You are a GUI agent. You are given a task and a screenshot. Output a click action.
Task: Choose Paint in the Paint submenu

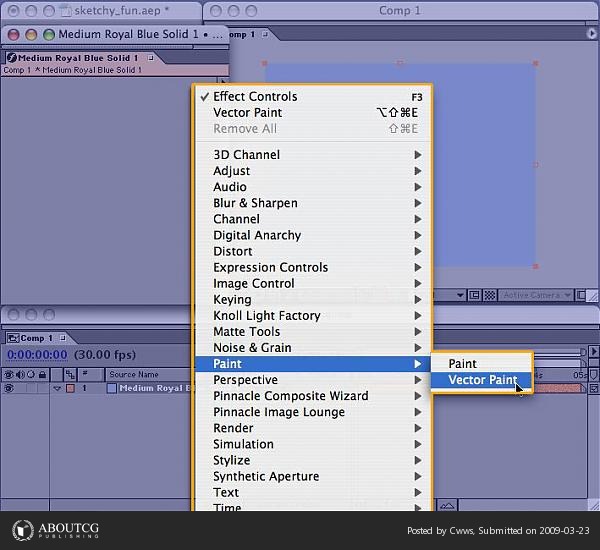[481, 364]
